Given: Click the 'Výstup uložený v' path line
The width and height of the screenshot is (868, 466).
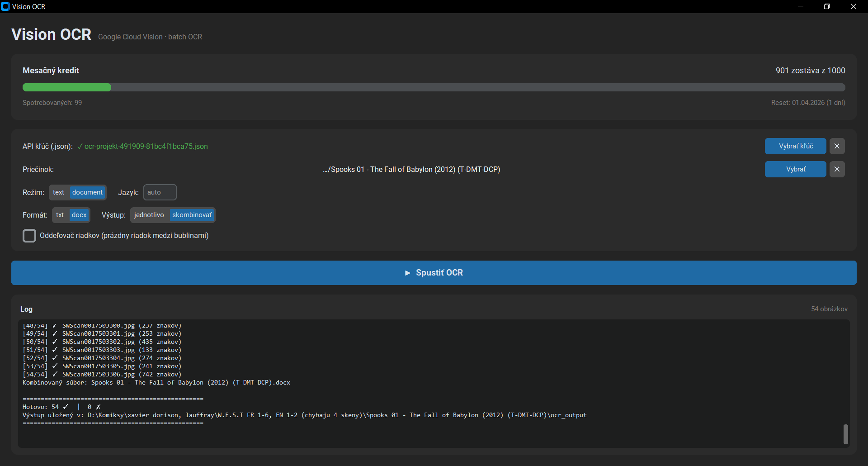Looking at the screenshot, I should coord(305,415).
